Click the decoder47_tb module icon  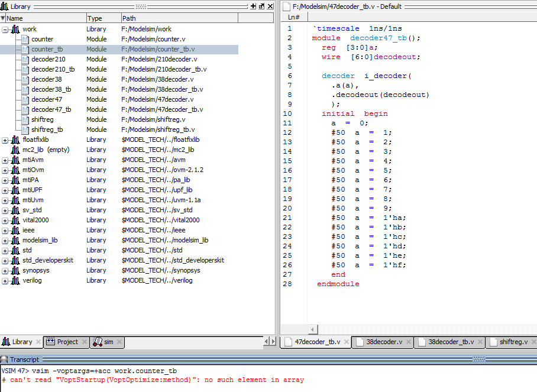(x=25, y=109)
